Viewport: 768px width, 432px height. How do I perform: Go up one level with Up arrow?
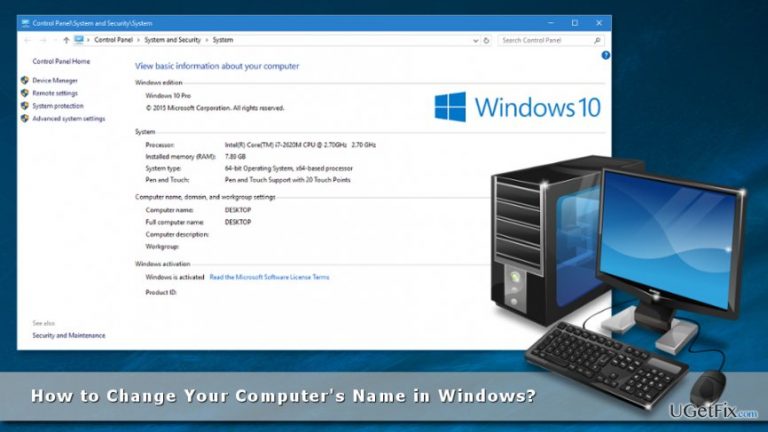pyautogui.click(x=66, y=40)
